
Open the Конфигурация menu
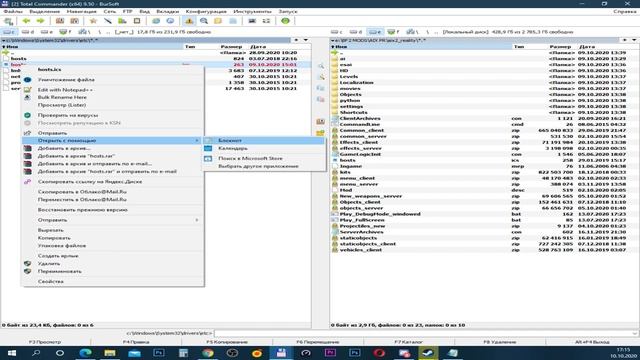206,11
